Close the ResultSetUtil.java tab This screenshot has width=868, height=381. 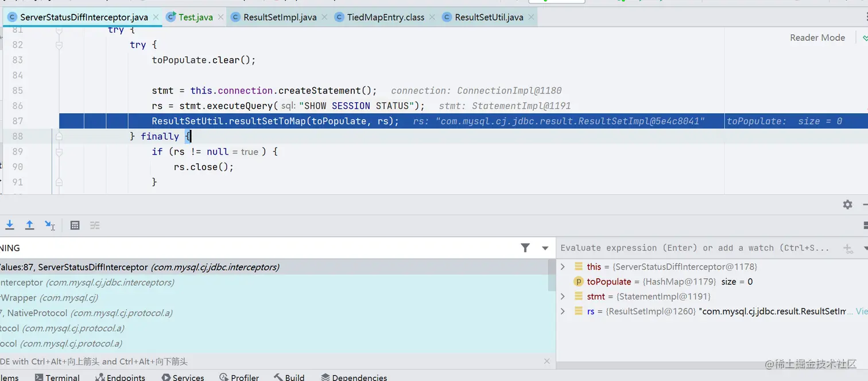pyautogui.click(x=531, y=17)
